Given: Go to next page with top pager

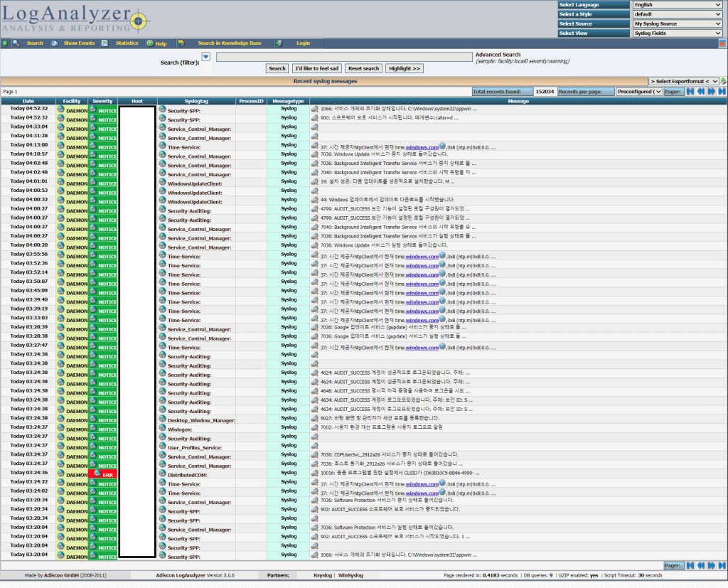Looking at the screenshot, I should tap(711, 92).
